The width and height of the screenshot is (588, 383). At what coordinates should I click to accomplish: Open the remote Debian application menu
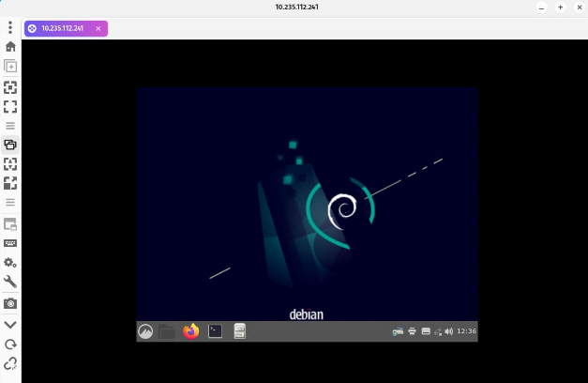(x=145, y=331)
